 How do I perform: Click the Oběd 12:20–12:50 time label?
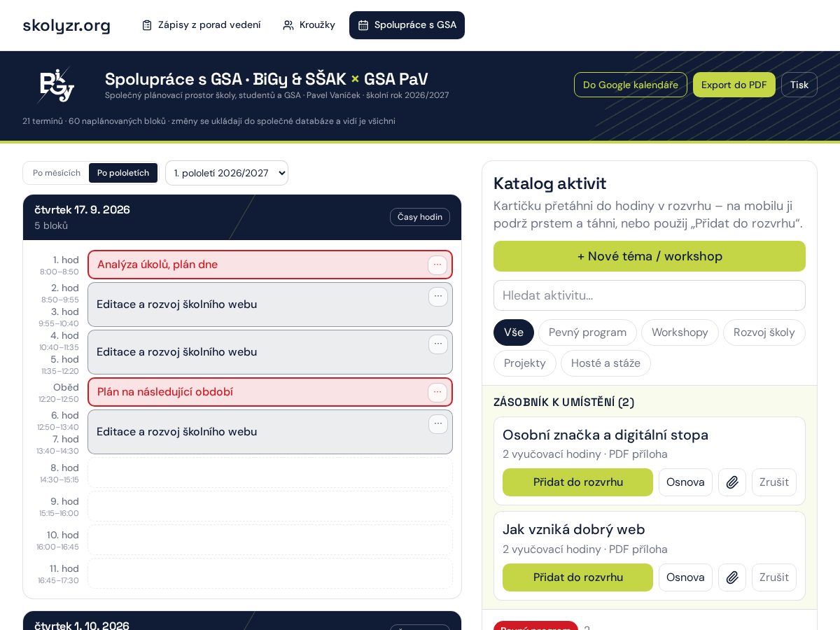(59, 393)
